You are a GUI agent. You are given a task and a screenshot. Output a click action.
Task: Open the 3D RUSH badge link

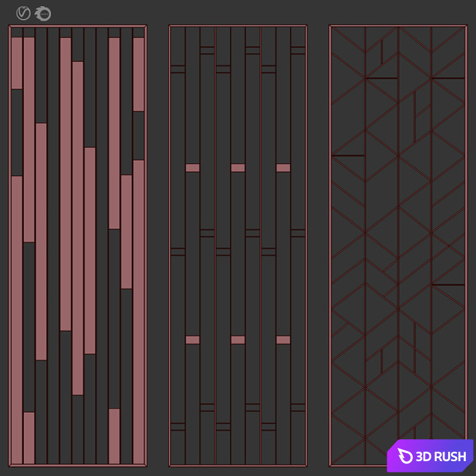point(430,456)
